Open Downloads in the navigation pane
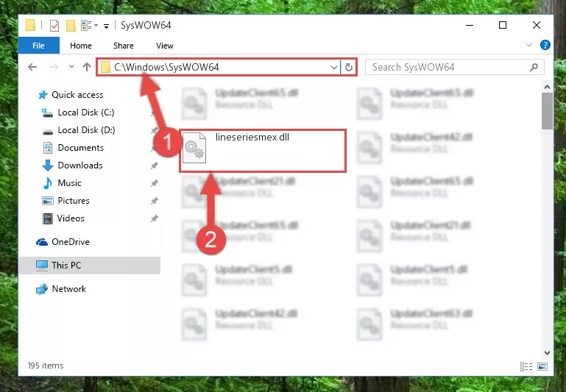Image resolution: width=566 pixels, height=392 pixels. 80,165
